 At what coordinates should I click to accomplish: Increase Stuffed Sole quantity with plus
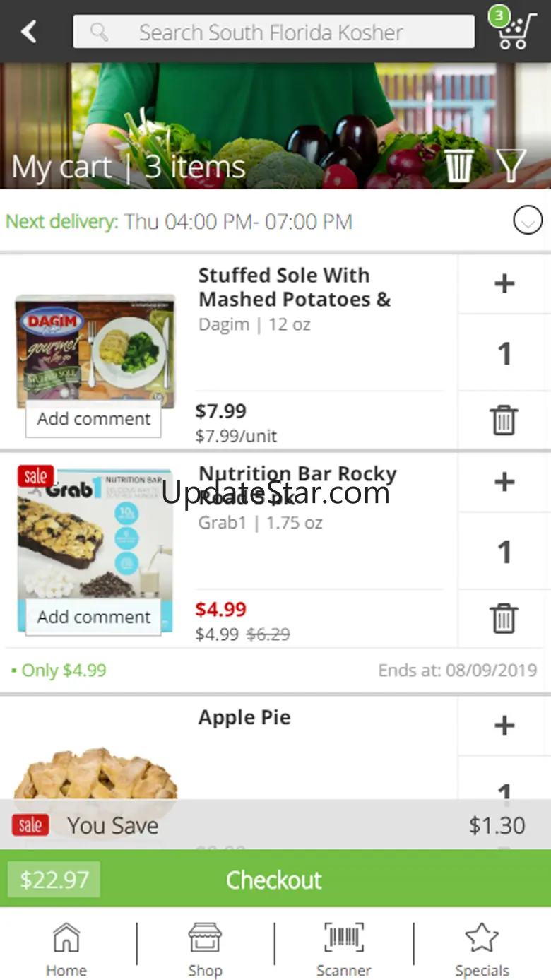504,284
